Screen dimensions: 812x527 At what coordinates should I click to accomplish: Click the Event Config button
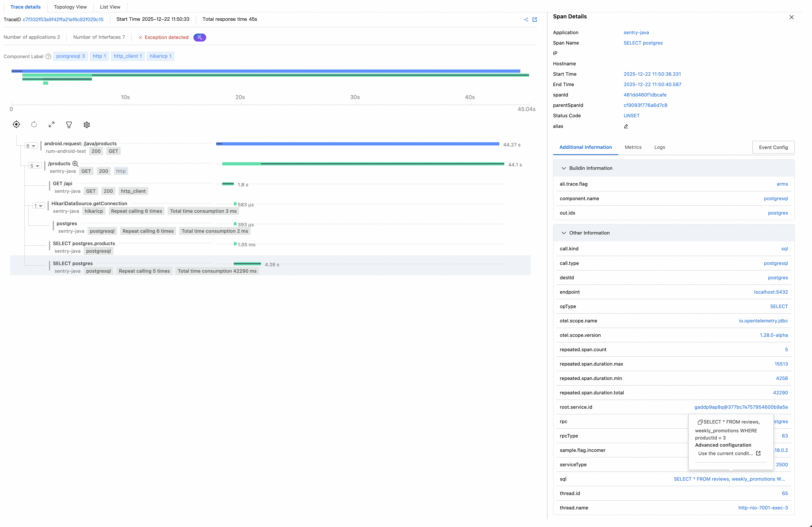coord(773,147)
